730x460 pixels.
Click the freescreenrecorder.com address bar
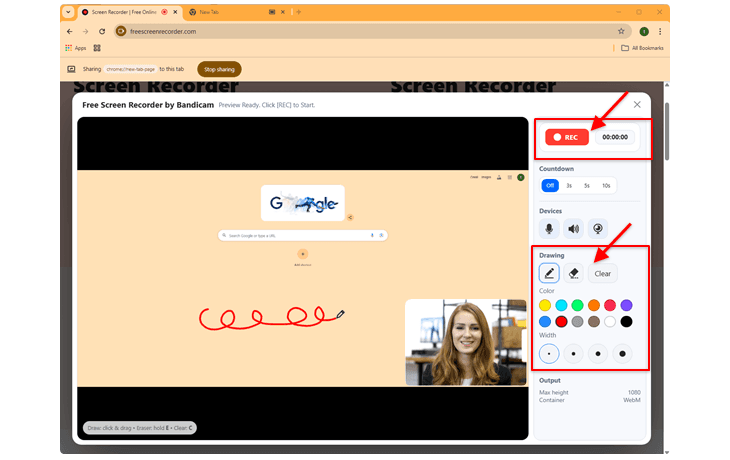(372, 32)
